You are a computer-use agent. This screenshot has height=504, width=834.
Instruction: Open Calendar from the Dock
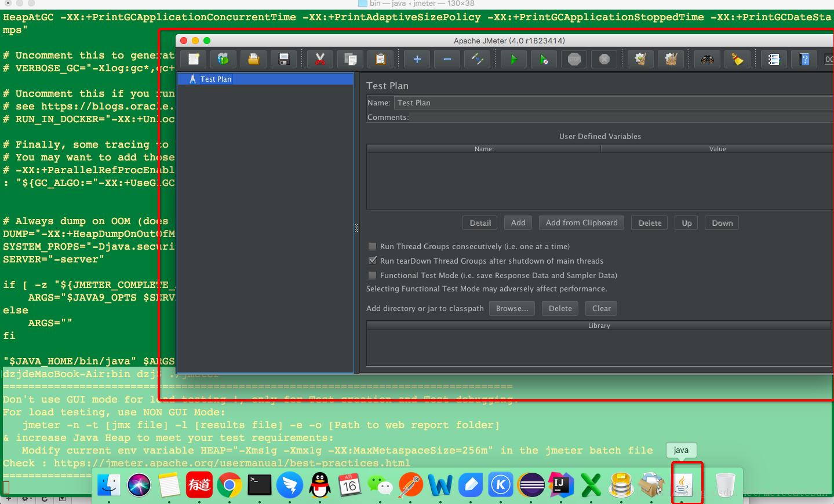coord(350,485)
